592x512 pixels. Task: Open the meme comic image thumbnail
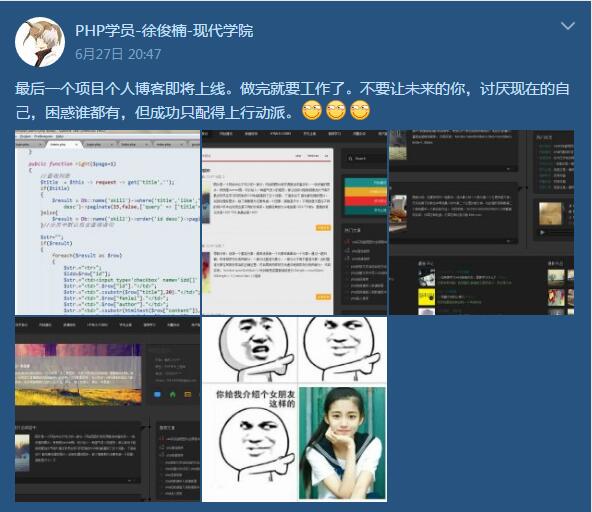click(x=294, y=409)
